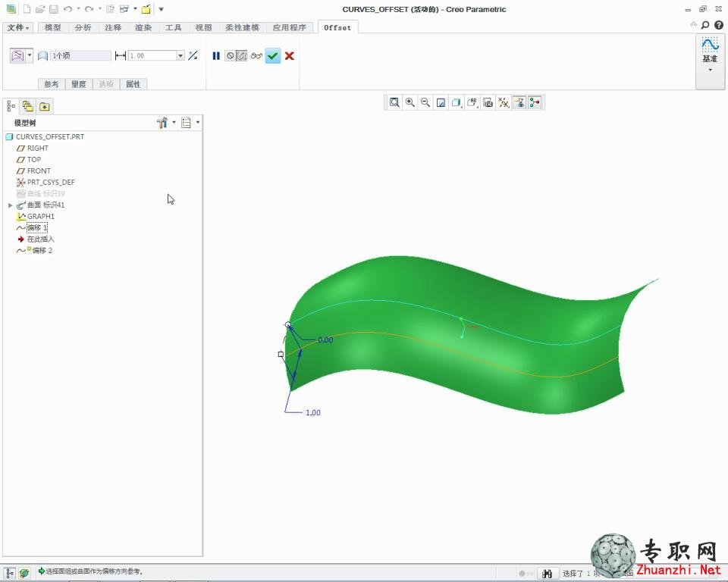The width and height of the screenshot is (728, 582).
Task: Switch to the 分析 ribbon tab
Action: (83, 27)
